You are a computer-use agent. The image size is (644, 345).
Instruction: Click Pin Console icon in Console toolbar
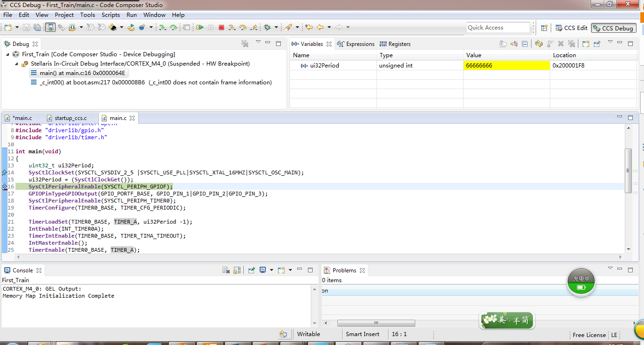pos(252,270)
